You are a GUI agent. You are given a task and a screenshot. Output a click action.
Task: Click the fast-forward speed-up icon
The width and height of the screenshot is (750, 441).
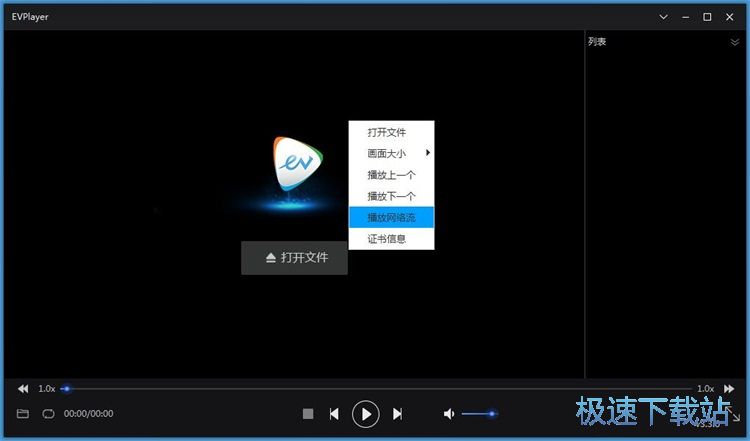729,388
